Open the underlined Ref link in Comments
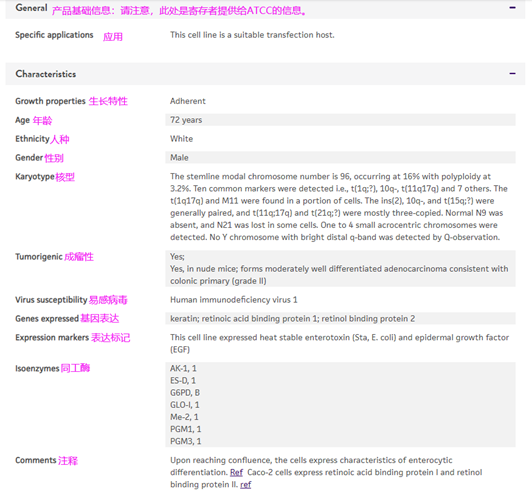The height and width of the screenshot is (497, 532). click(236, 472)
